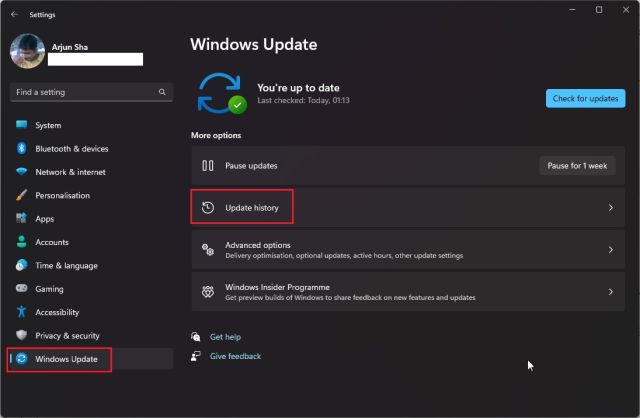Viewport: 640px width, 418px height.
Task: Click the Windows Update sidebar sync icon
Action: click(x=21, y=358)
